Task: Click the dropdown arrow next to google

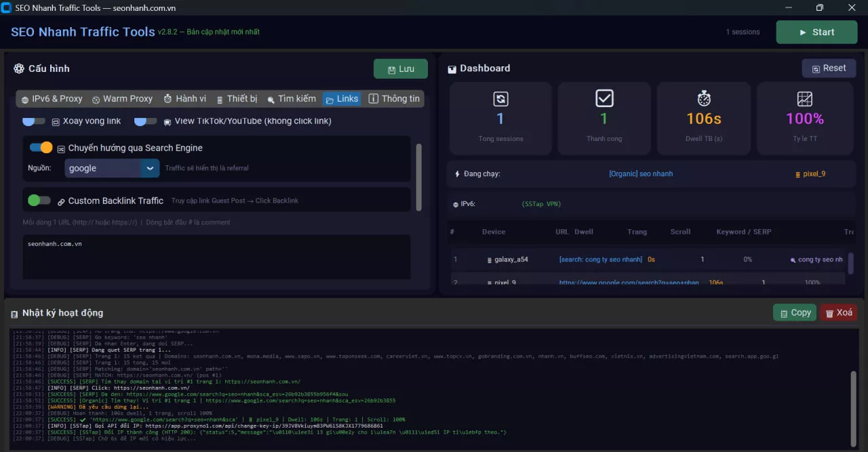Action: coord(150,168)
